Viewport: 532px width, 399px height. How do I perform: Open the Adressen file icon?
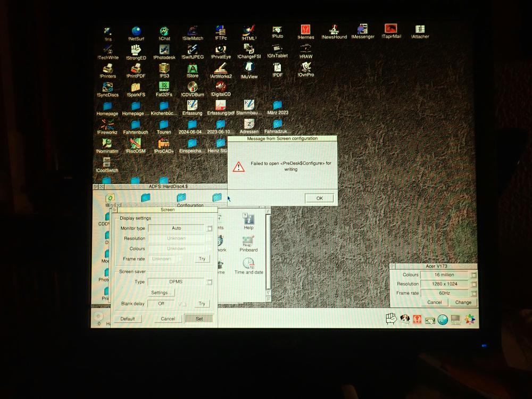249,127
